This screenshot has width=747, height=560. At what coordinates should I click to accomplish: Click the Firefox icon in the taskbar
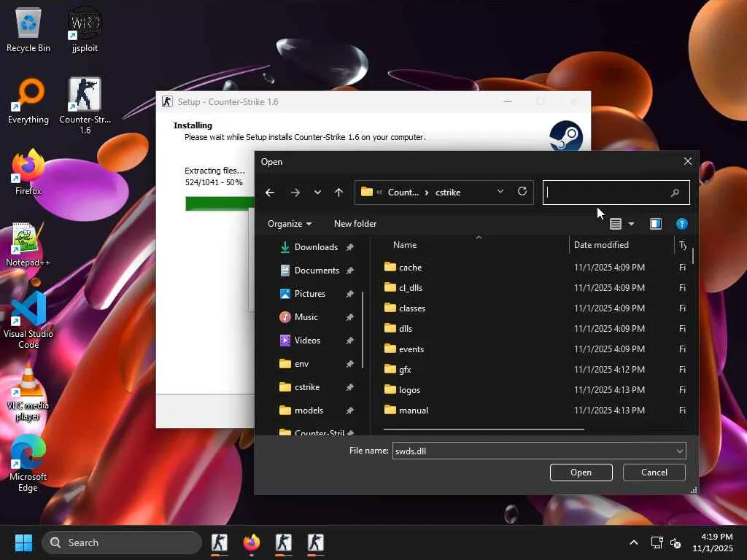point(252,542)
